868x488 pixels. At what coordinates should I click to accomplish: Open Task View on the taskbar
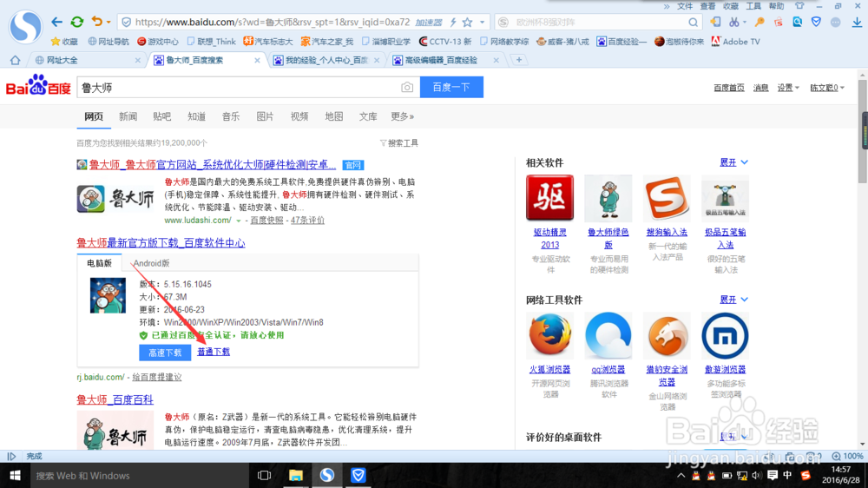[x=264, y=475]
